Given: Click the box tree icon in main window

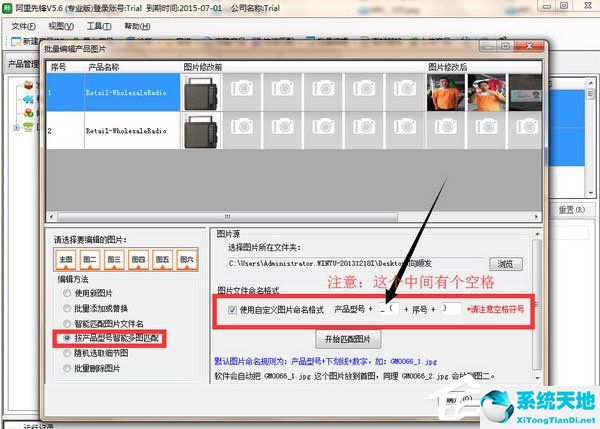Looking at the screenshot, I should coord(28,85).
